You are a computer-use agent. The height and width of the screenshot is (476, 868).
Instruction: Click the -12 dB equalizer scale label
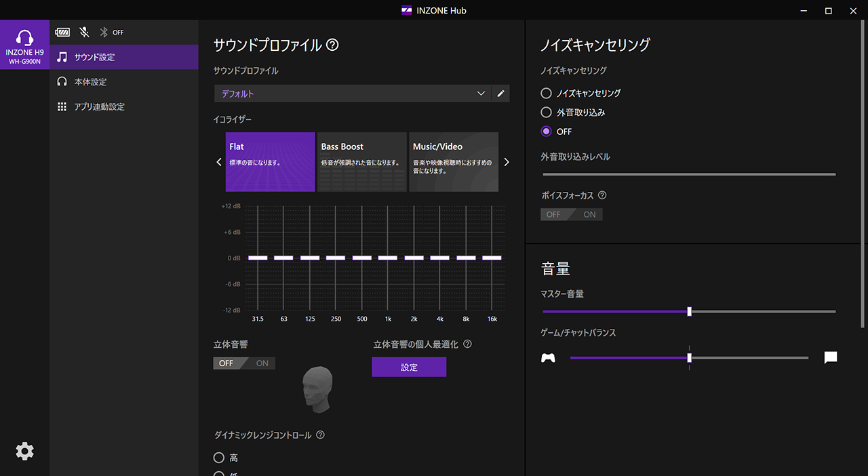tap(232, 311)
